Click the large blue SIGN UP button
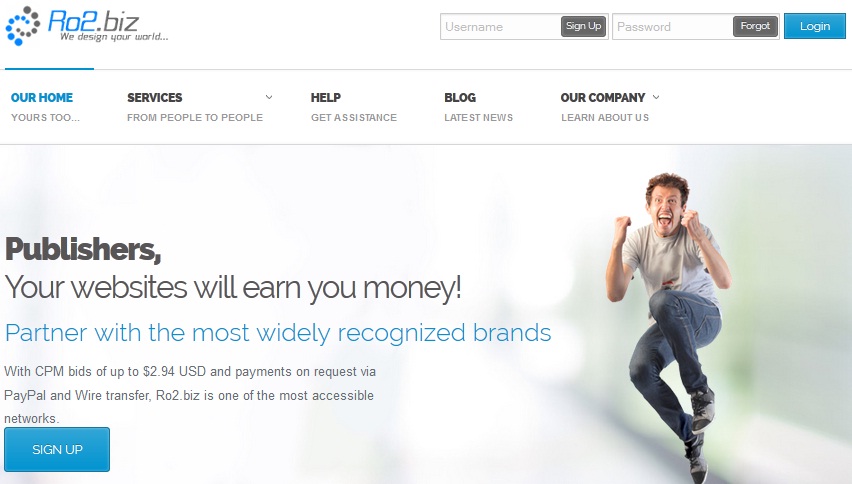The height and width of the screenshot is (484, 852). pyautogui.click(x=57, y=449)
